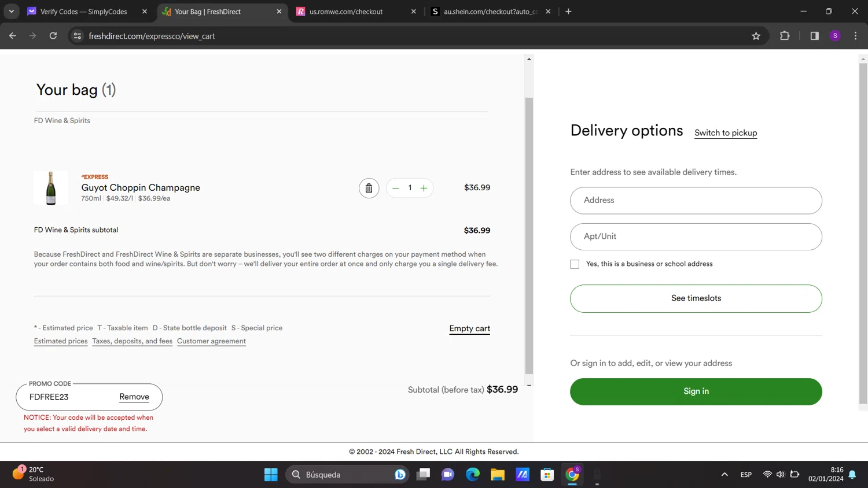
Task: Open battery status icon in tray
Action: coord(795,475)
